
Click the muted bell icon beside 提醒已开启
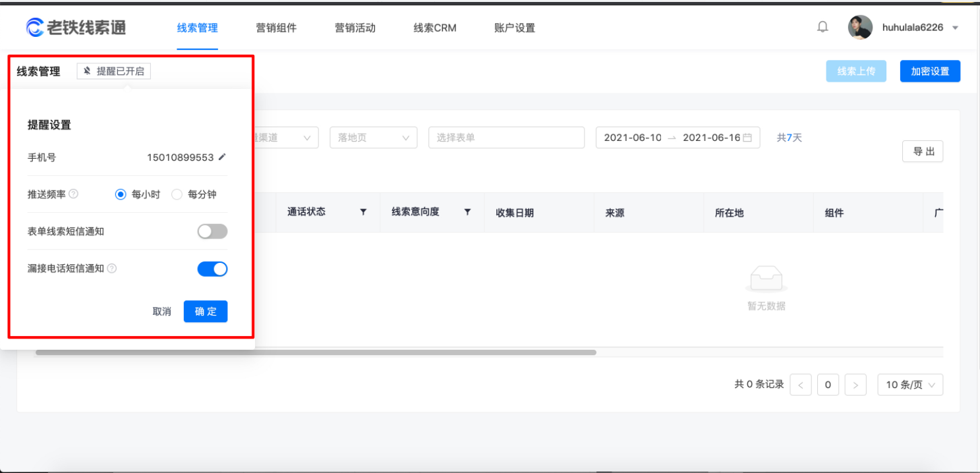click(86, 70)
